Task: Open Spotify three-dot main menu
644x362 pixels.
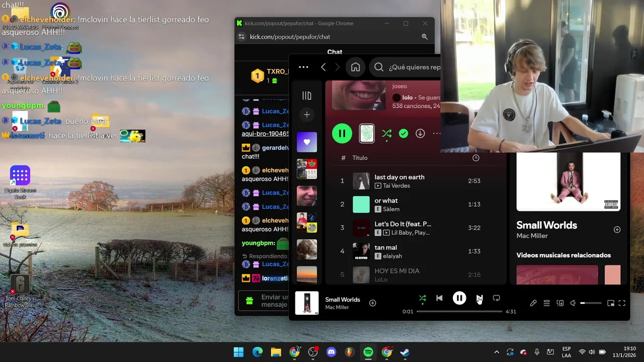Action: click(303, 67)
